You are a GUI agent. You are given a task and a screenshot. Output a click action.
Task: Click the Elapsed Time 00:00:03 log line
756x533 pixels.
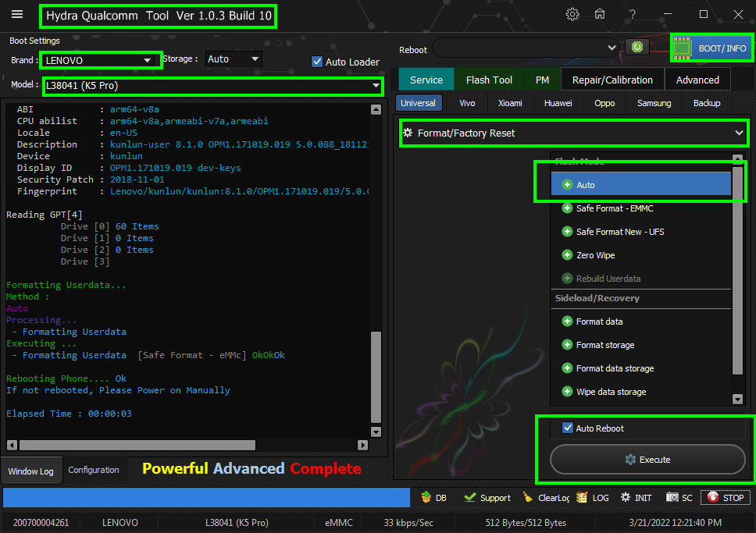(69, 414)
